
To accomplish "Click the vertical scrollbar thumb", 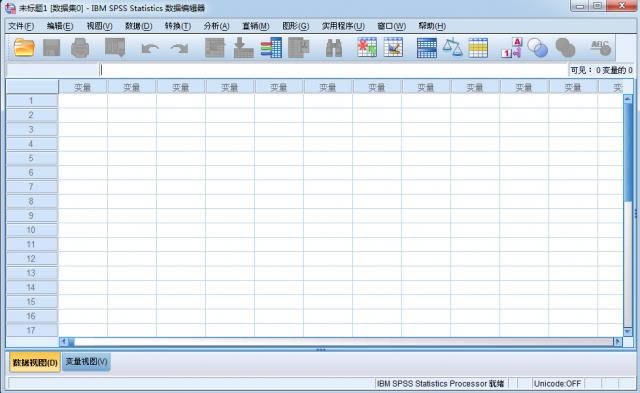I will 628,153.
